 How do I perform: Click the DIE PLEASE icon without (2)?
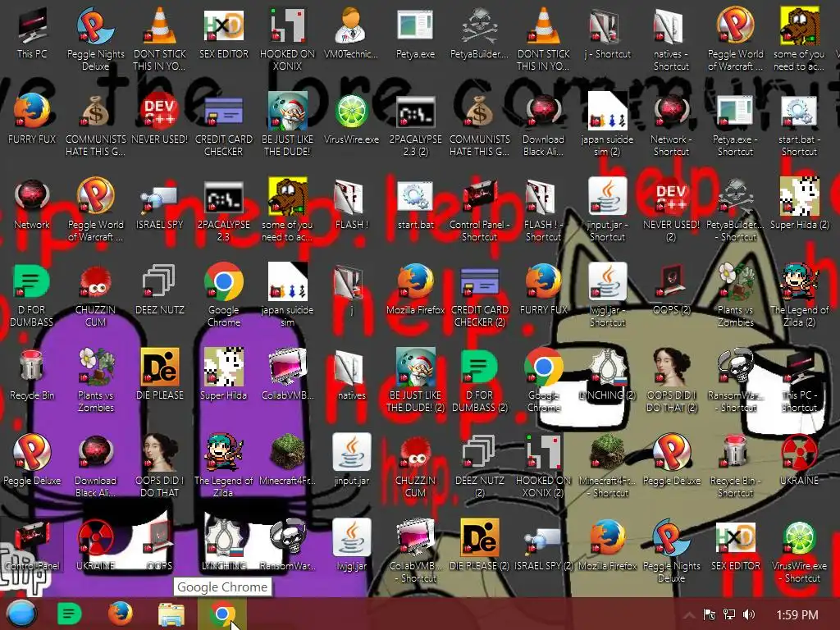click(160, 374)
